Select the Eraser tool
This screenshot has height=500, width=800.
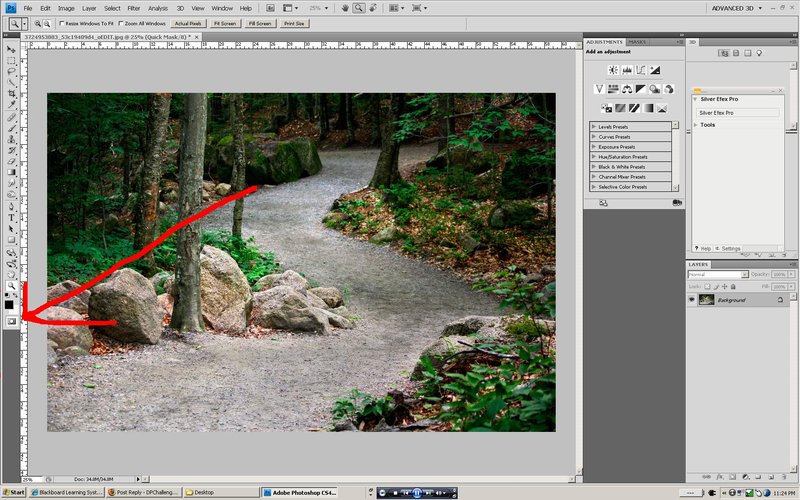(11, 161)
